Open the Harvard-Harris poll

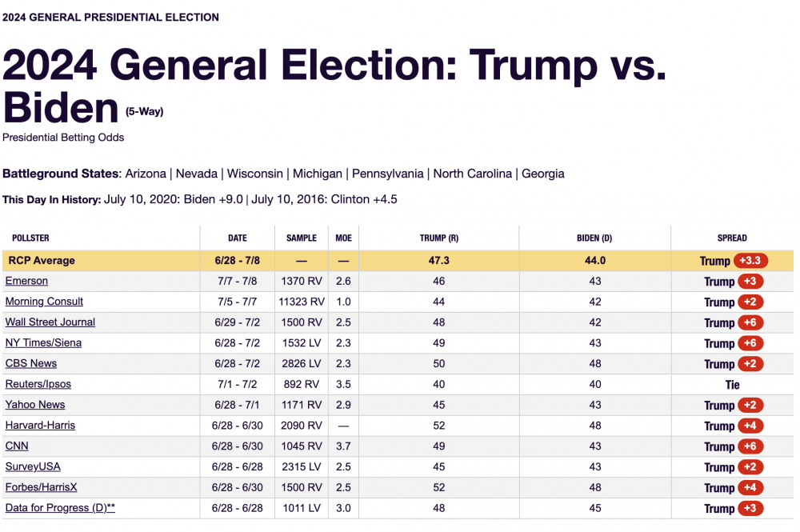(40, 426)
